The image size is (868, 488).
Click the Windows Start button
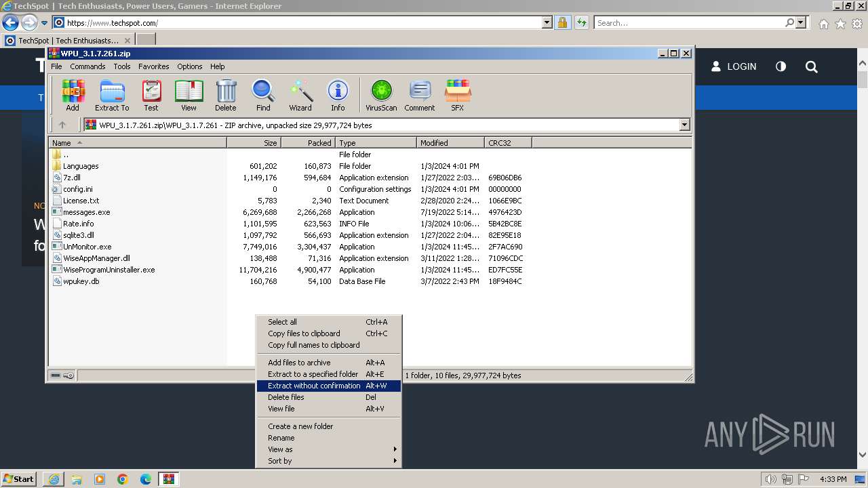pos(19,479)
